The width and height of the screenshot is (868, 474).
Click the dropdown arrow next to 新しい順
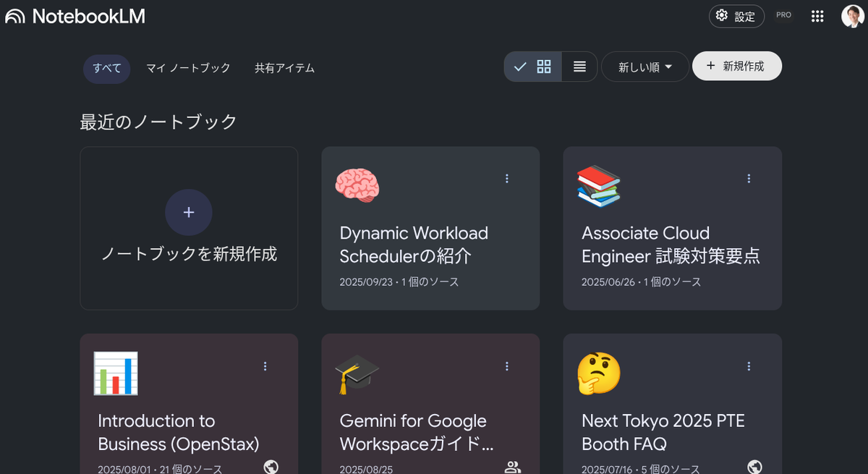point(668,67)
